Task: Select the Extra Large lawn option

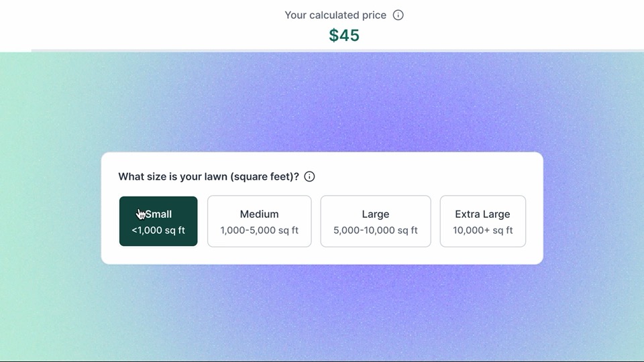Action: pyautogui.click(x=482, y=221)
